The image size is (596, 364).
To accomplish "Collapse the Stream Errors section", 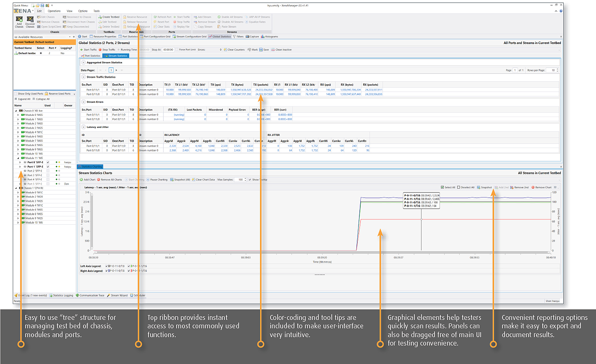I will click(83, 101).
